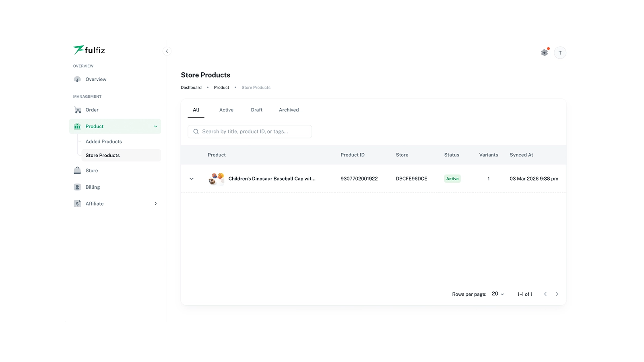Click the Order cart icon
The width and height of the screenshot is (644, 362).
click(77, 110)
